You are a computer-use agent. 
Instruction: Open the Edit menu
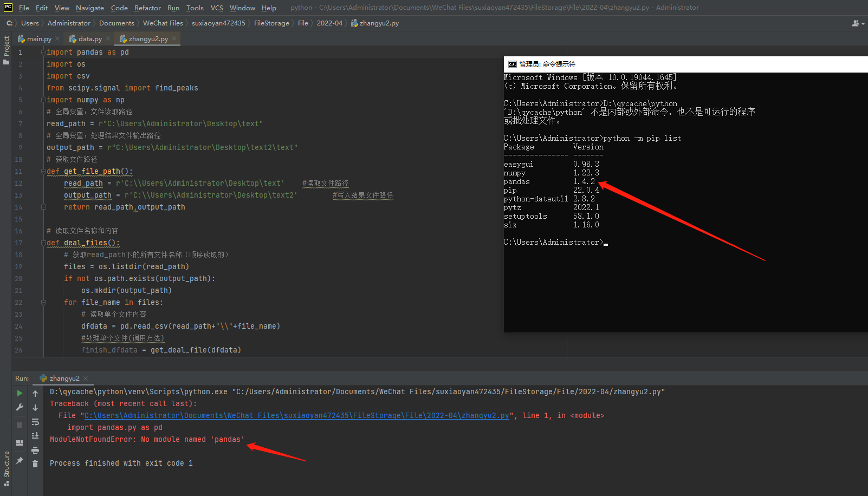tap(42, 8)
